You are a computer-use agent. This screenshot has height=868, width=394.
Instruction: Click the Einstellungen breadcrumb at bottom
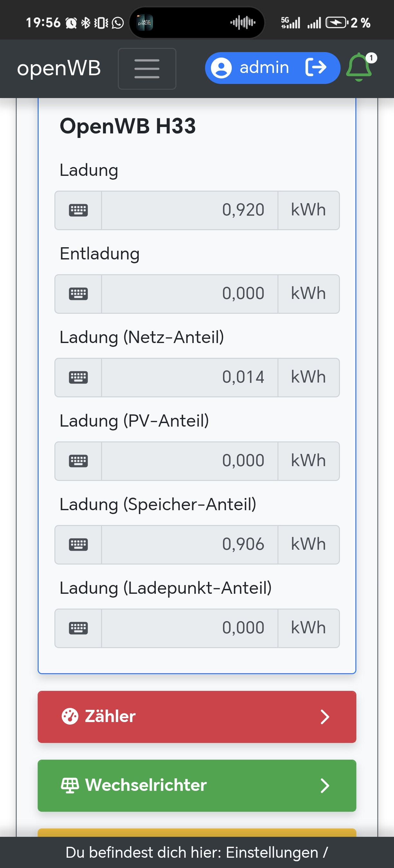(272, 852)
